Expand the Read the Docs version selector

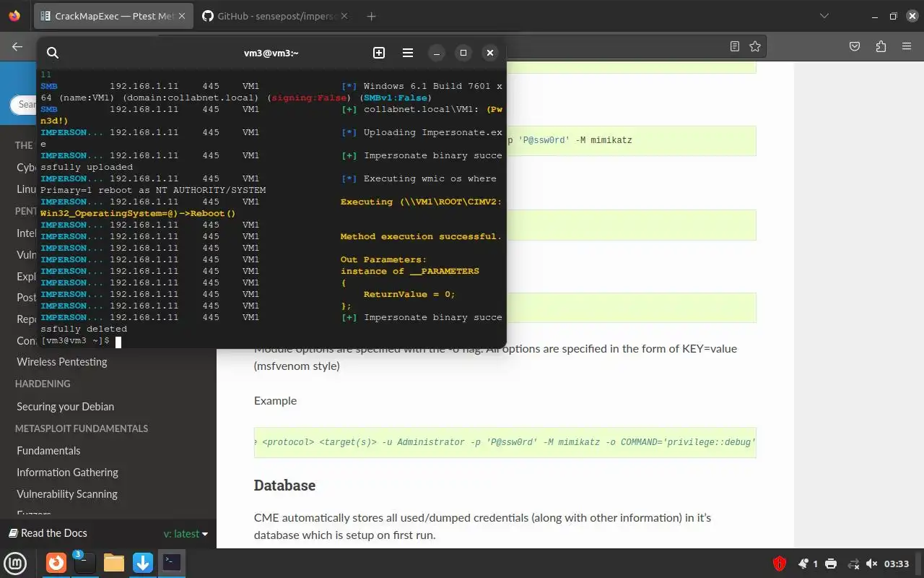pos(186,534)
